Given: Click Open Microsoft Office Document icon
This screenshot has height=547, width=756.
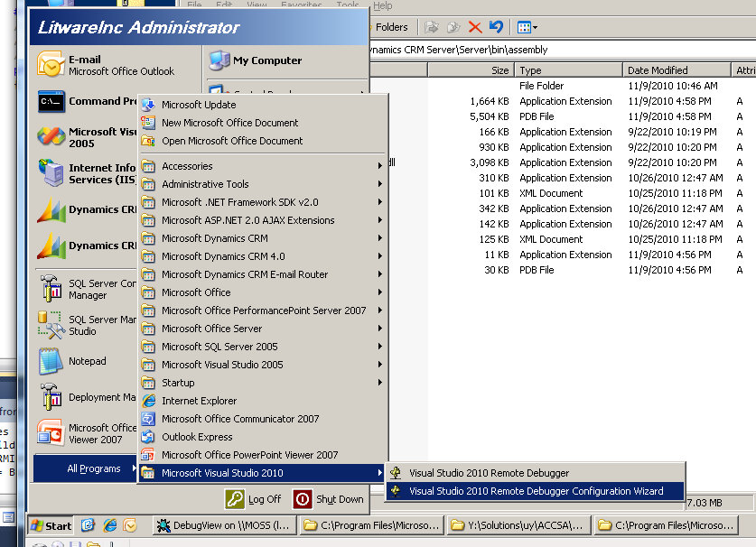Looking at the screenshot, I should pos(148,141).
